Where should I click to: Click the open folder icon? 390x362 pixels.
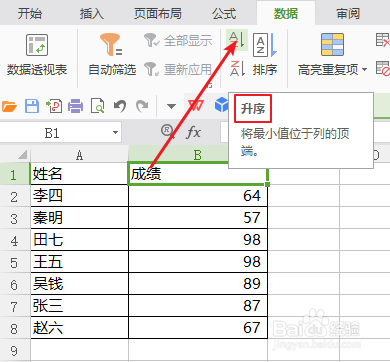coord(9,106)
